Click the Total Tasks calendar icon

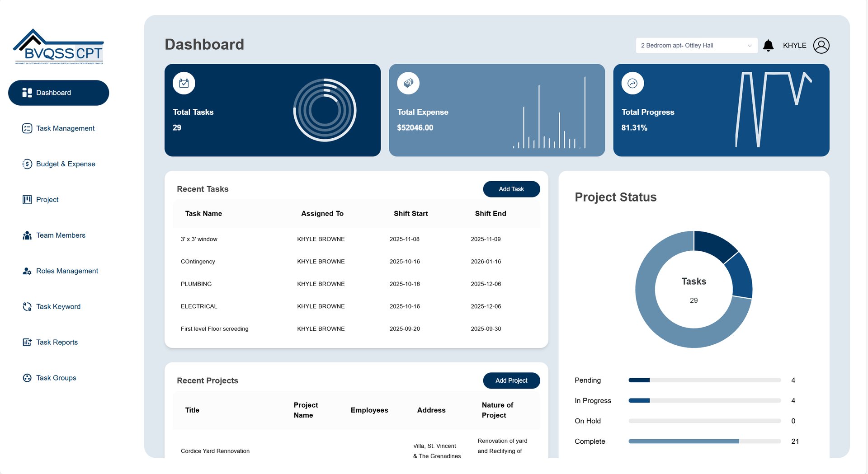point(184,83)
